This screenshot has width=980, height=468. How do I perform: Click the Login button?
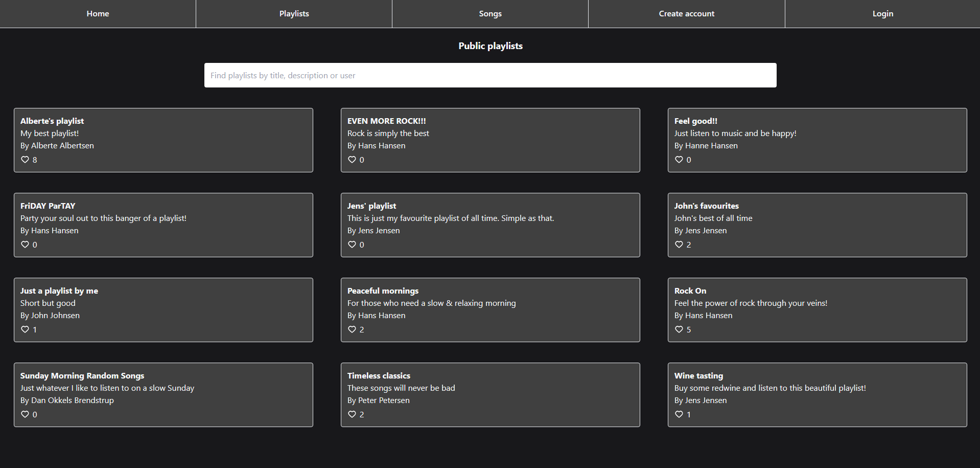point(882,14)
